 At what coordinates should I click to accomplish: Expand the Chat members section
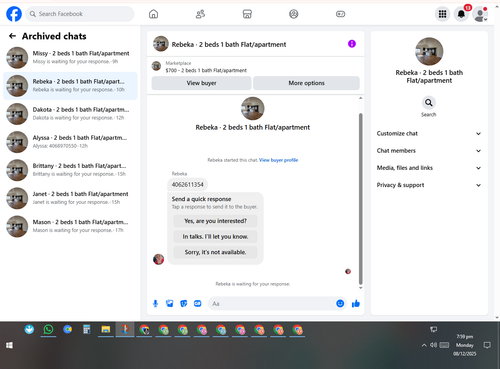click(x=429, y=151)
